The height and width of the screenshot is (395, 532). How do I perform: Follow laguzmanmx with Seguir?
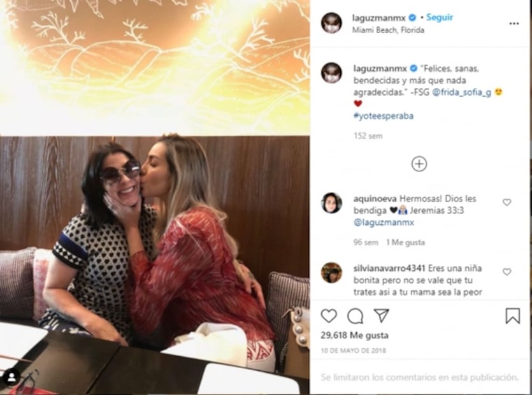coord(440,17)
